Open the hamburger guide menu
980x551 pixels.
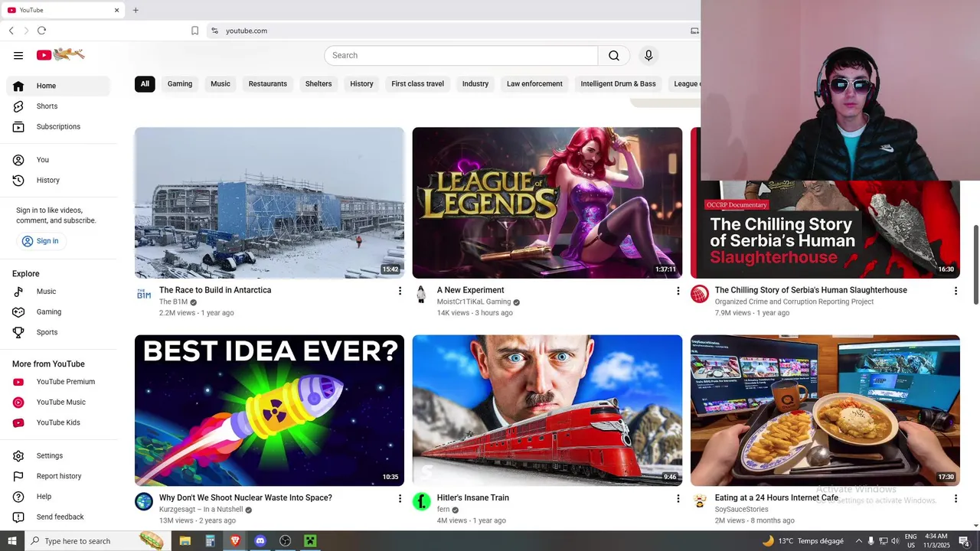[x=18, y=55]
